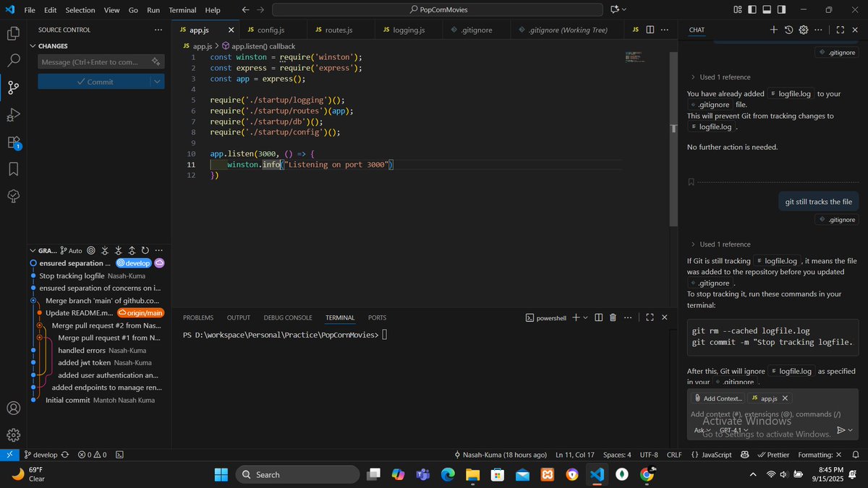Open the Terminal menu
The image size is (868, 488).
(x=182, y=10)
